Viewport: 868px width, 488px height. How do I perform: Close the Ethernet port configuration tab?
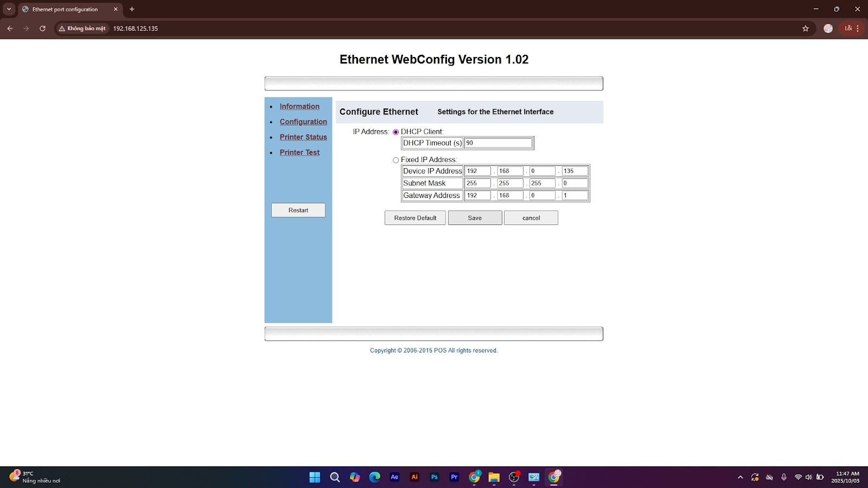[x=116, y=9]
